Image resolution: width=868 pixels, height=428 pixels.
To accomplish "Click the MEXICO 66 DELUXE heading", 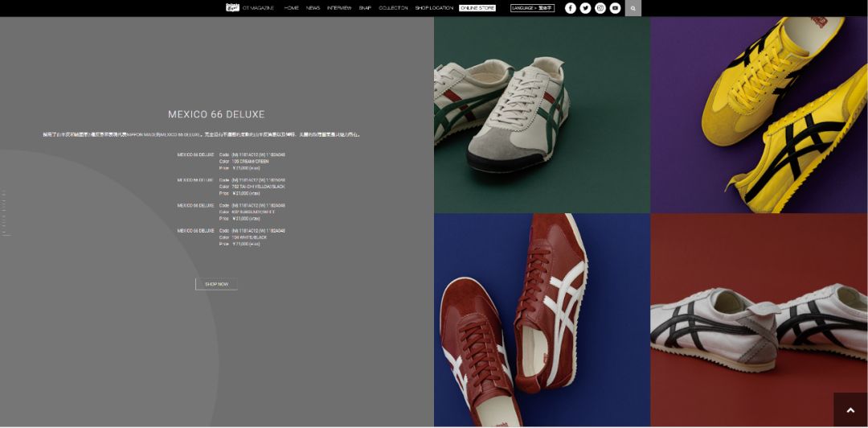I will pos(216,115).
